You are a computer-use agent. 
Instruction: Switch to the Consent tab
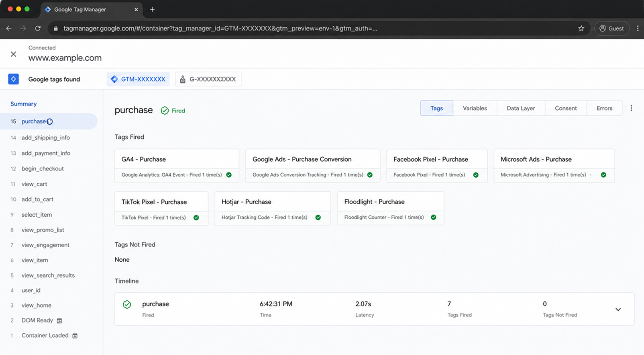click(566, 108)
